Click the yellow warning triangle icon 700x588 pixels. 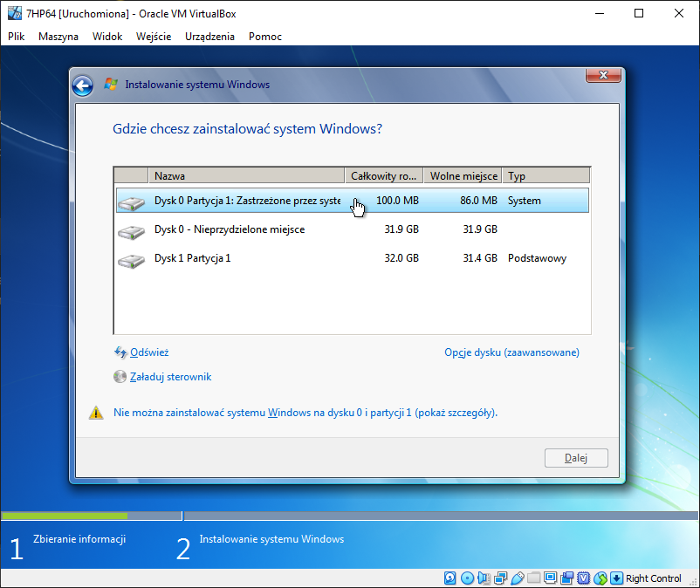(96, 413)
